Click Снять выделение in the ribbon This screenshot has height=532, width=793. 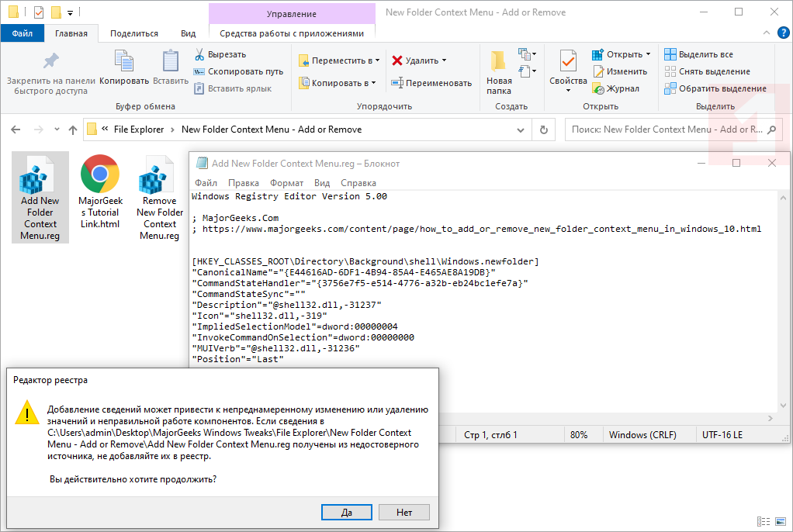click(x=707, y=71)
